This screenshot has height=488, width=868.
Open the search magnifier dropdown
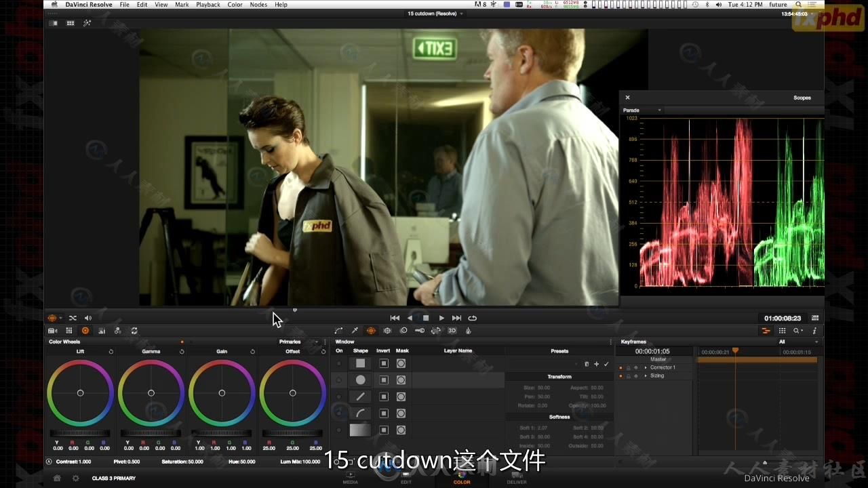coord(798,331)
